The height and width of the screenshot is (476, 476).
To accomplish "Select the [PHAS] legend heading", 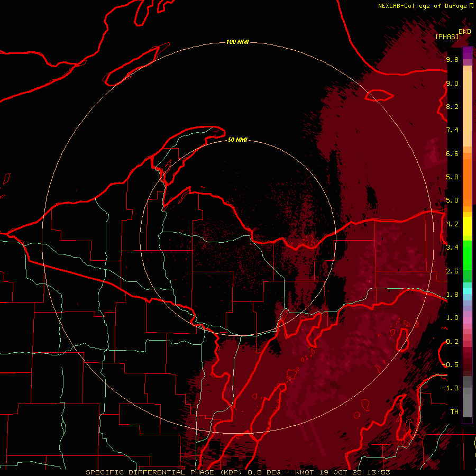I will pyautogui.click(x=447, y=36).
